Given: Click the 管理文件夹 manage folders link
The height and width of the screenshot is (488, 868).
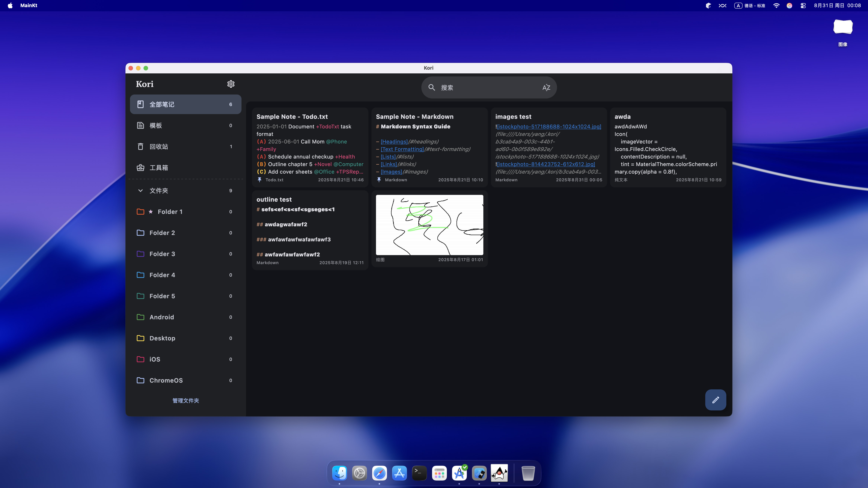Looking at the screenshot, I should 186,400.
